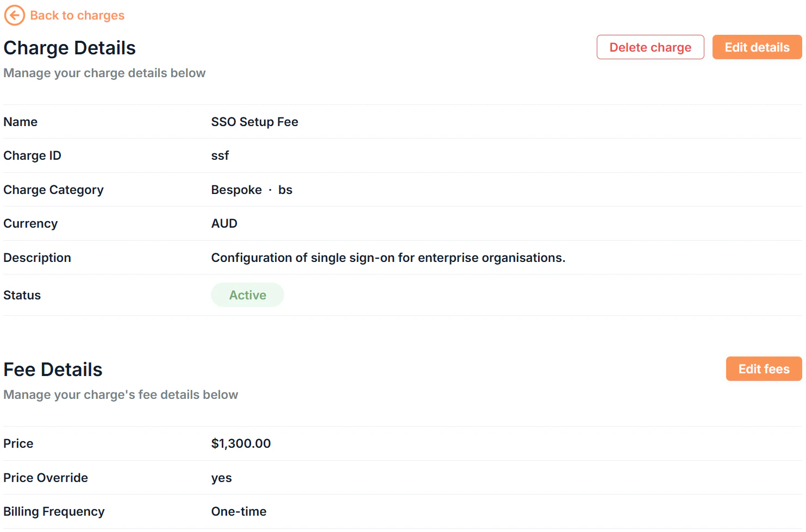Click the Status label
The width and height of the screenshot is (806, 532).
[x=22, y=295]
